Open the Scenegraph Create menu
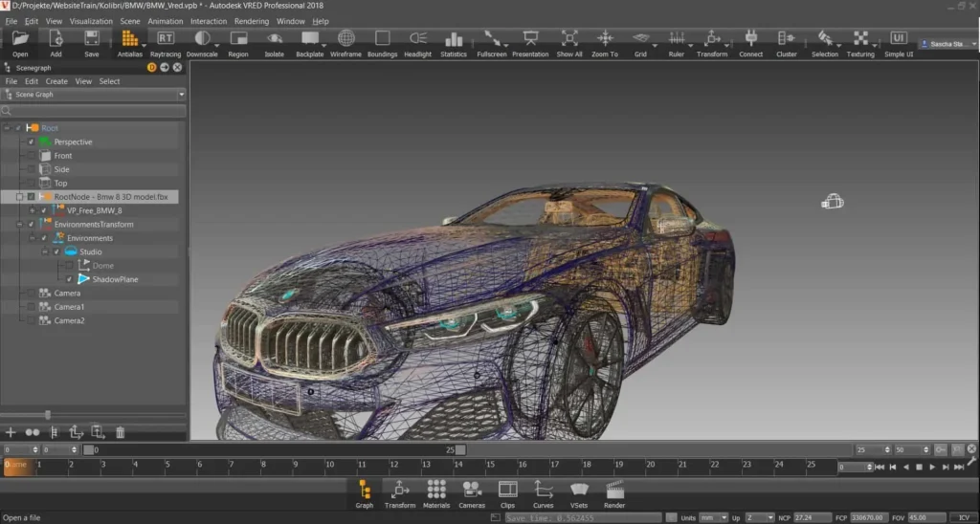This screenshot has width=980, height=524. click(56, 81)
